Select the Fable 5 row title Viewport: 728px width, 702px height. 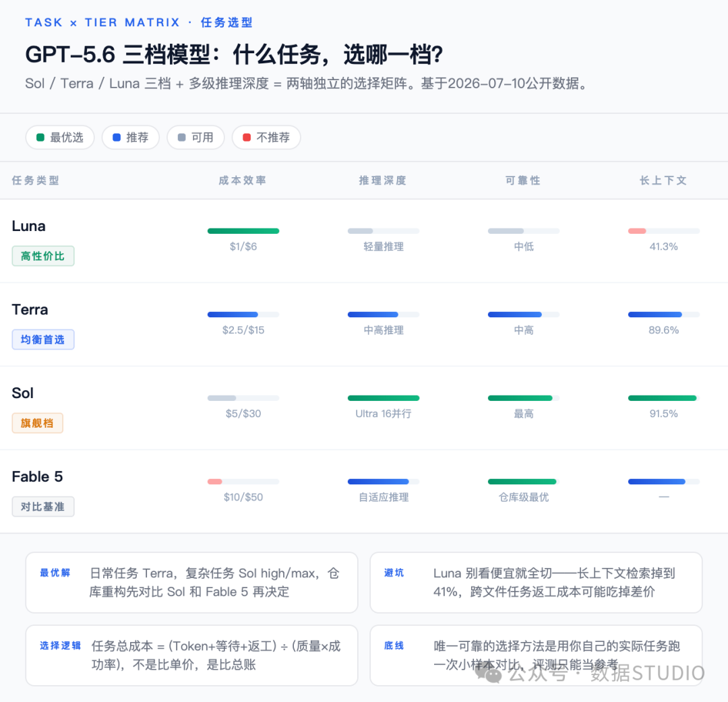pyautogui.click(x=37, y=476)
